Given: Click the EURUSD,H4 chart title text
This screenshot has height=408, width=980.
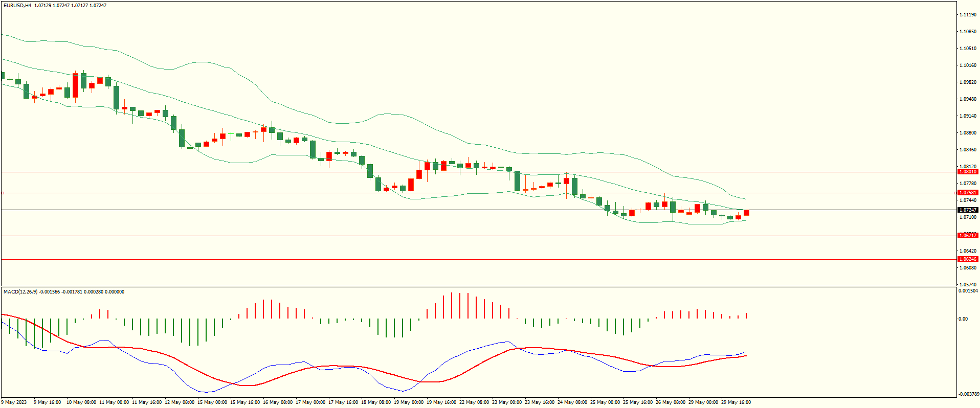Looking at the screenshot, I should coord(17,5).
